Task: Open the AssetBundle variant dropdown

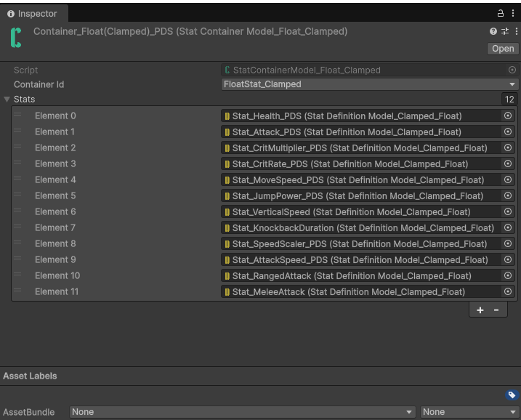Action: 469,412
